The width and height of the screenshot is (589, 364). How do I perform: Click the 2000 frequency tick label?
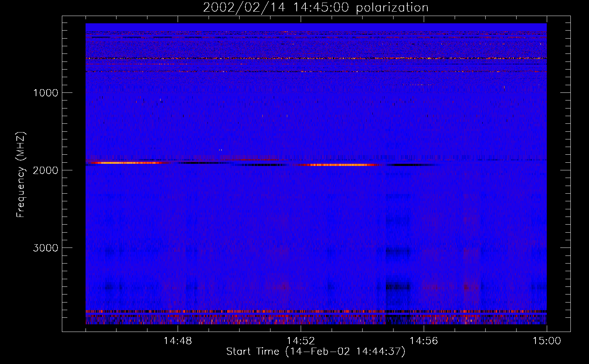click(46, 170)
